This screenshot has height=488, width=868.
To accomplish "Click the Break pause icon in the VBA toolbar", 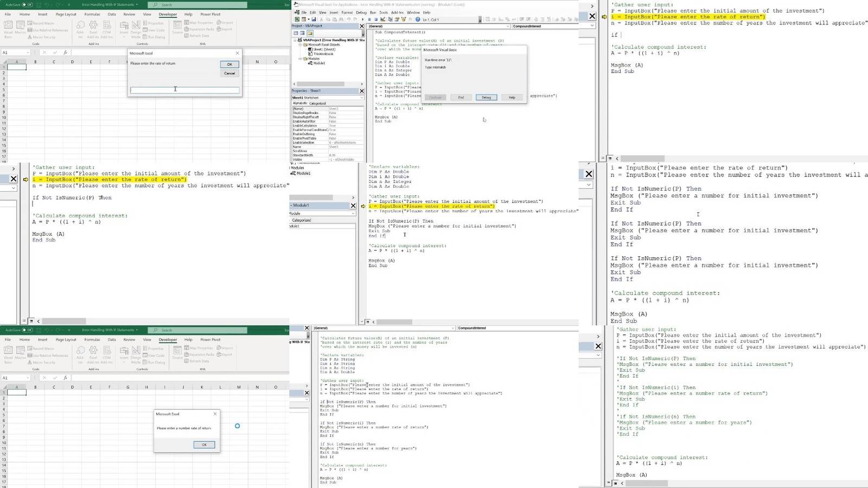I will click(x=369, y=20).
